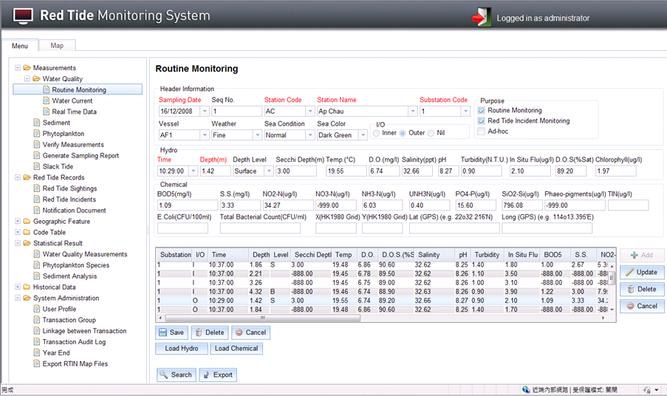Screen dimensions: 667x396
Task: Open Verify Measurements item
Action: (x=73, y=145)
